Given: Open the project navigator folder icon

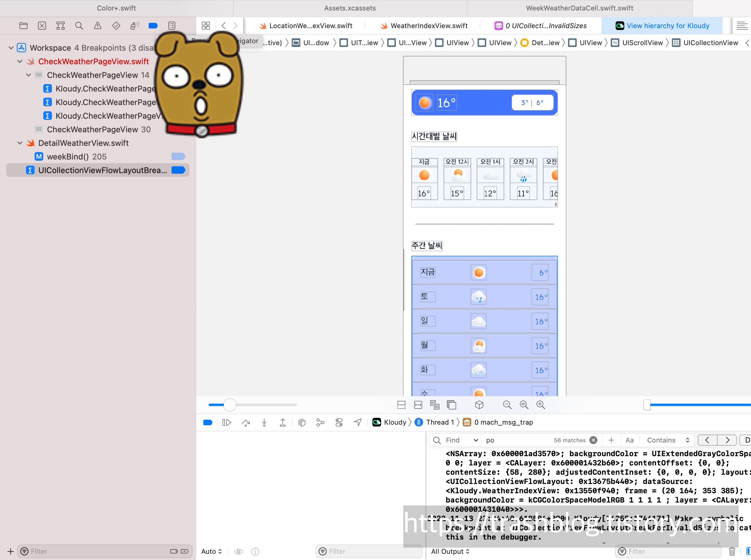Looking at the screenshot, I should point(23,26).
